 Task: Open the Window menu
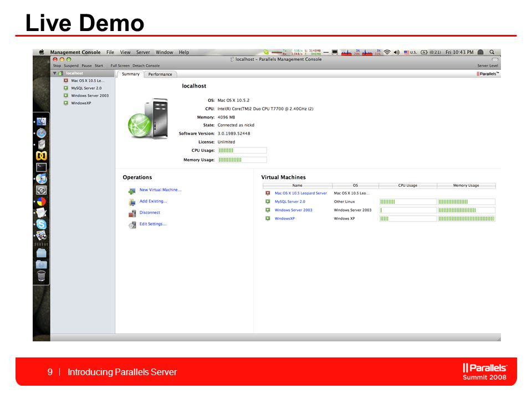[x=164, y=52]
